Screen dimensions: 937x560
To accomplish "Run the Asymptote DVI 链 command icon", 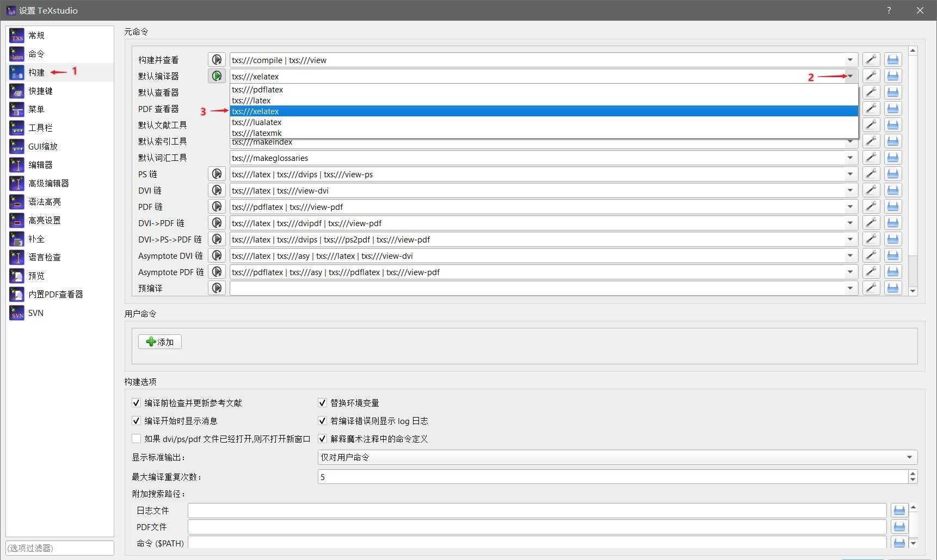I will point(217,256).
